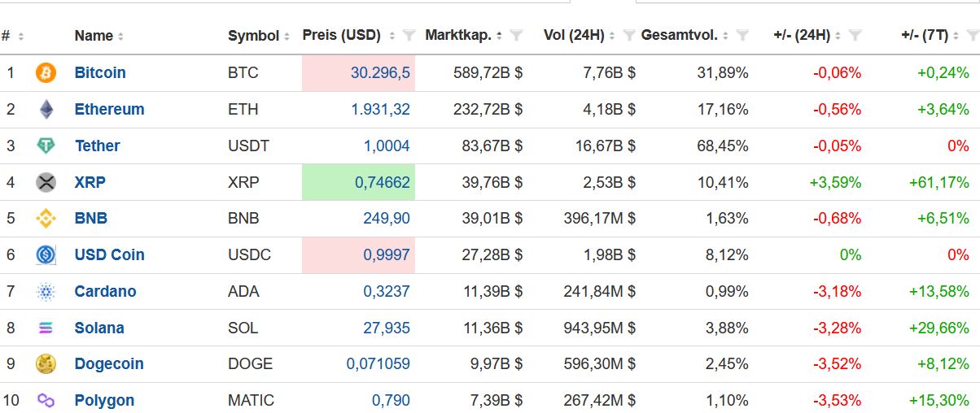
Task: Open the Dogecoin detail link
Action: click(108, 364)
